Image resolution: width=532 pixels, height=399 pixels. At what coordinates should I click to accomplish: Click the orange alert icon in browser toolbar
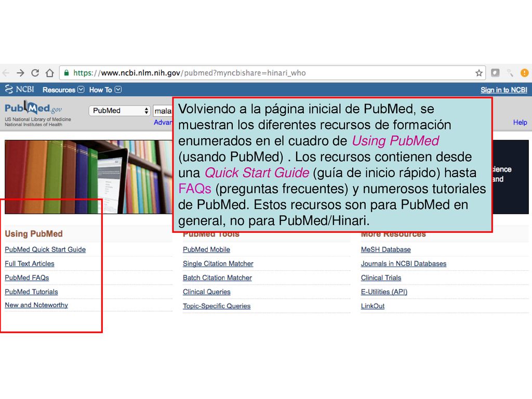pos(525,73)
